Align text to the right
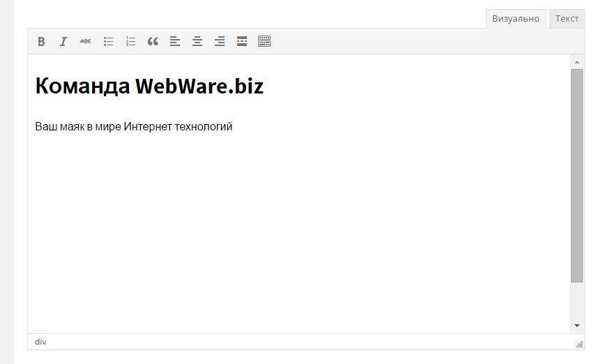Screen dimensions: 599x364 [x=220, y=41]
